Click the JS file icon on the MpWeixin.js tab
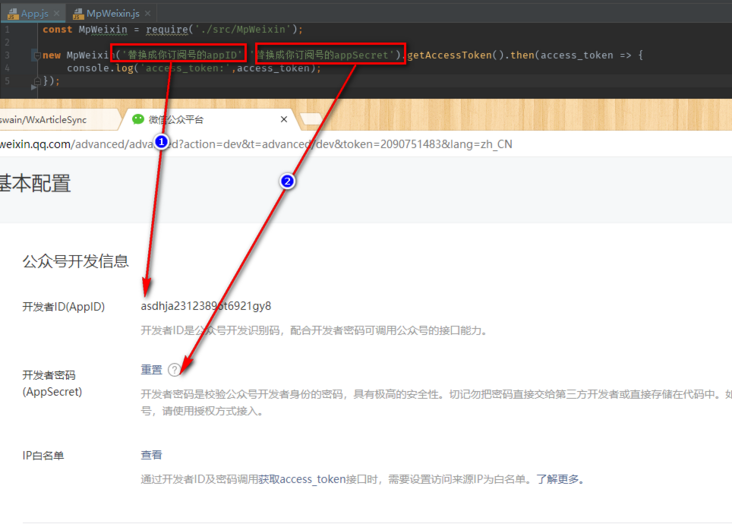 [x=78, y=14]
